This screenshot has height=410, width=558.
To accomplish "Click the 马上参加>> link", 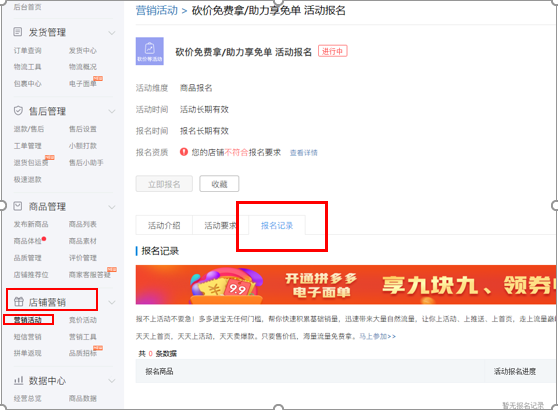I will coord(377,336).
